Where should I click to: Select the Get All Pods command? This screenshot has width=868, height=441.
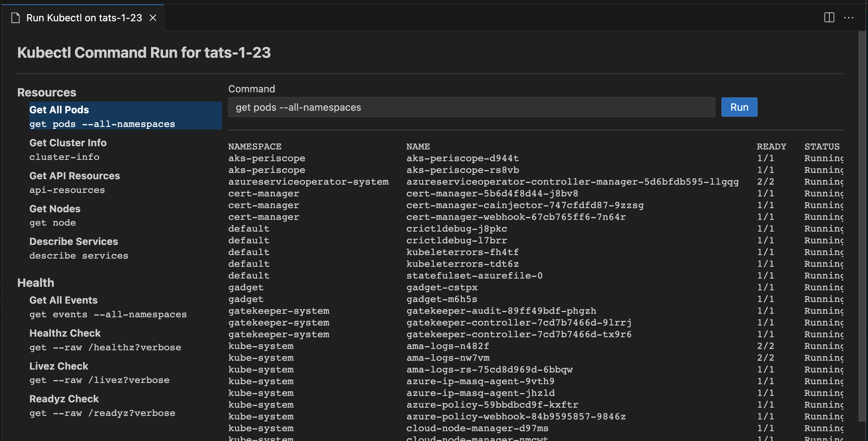click(125, 115)
